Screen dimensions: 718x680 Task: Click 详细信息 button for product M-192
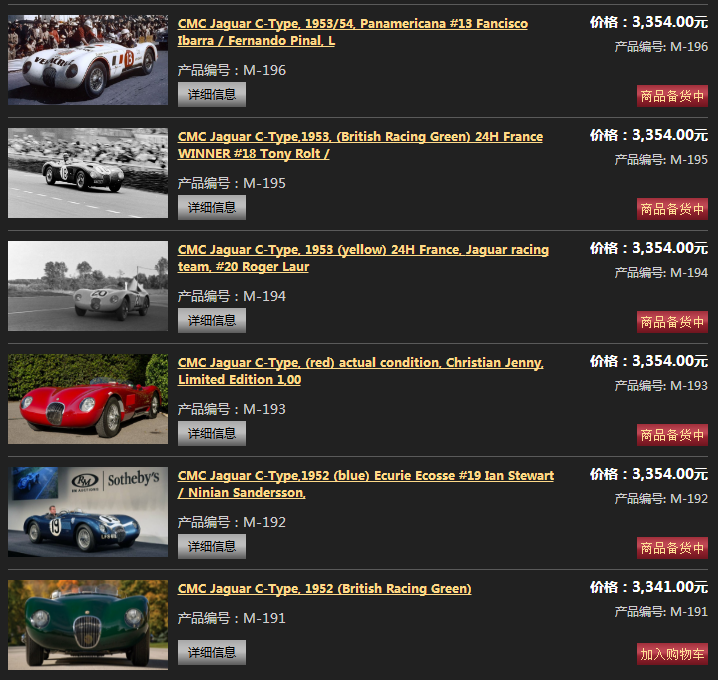[x=212, y=546]
